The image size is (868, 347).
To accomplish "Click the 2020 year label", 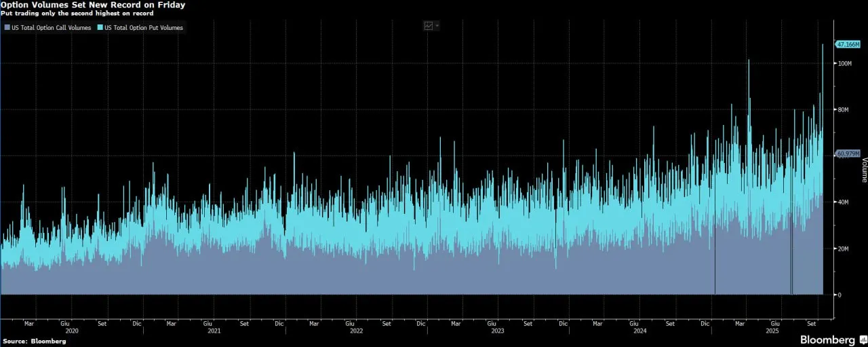I will (73, 331).
